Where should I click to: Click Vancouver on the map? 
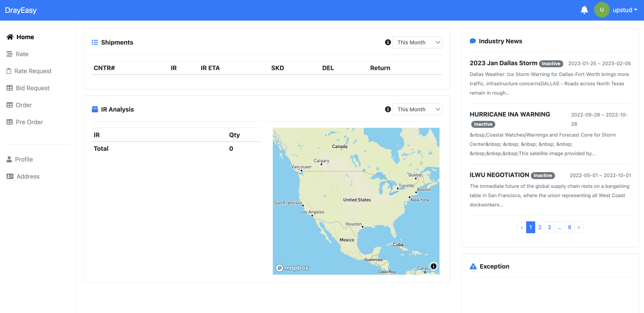point(301,167)
